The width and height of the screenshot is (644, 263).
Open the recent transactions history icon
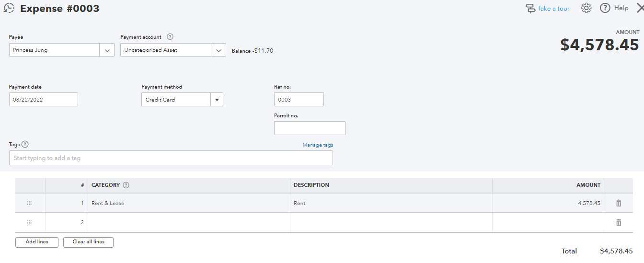[9, 8]
